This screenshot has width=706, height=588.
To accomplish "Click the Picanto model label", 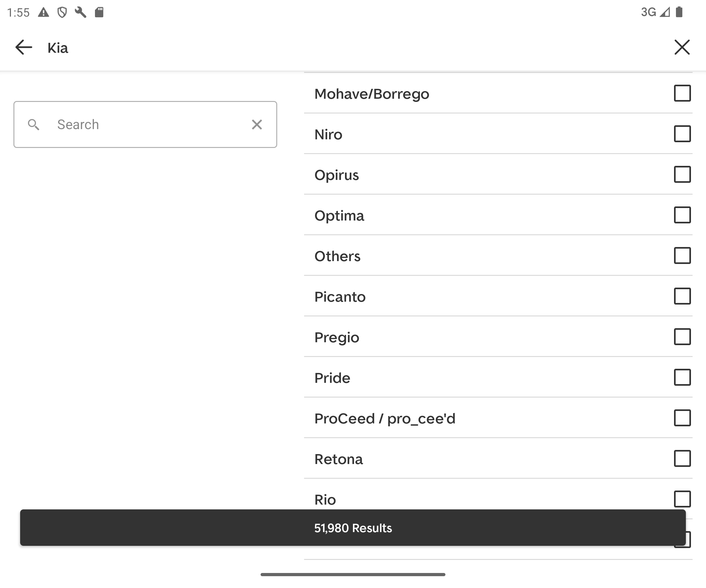I will point(340,297).
